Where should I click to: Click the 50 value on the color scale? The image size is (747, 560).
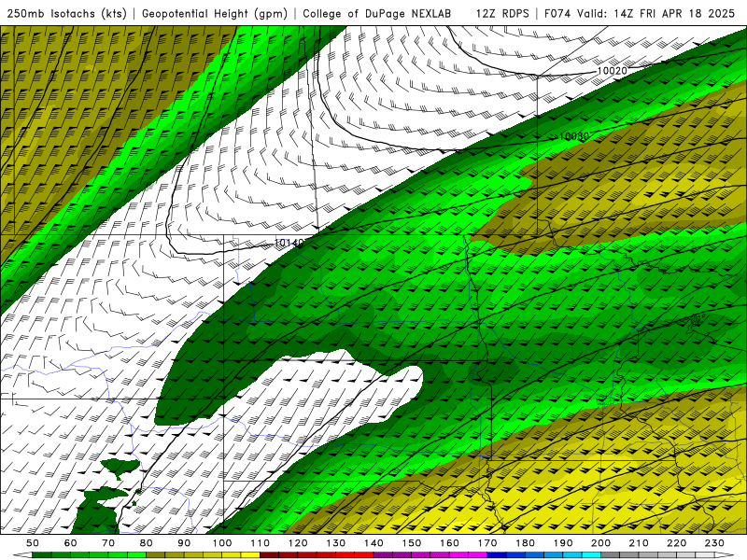(33, 543)
